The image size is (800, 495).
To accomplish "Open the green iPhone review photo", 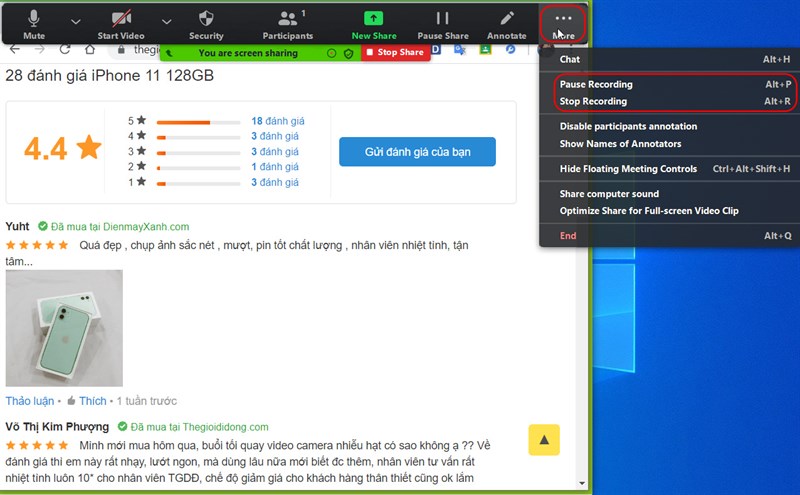I will coord(64,328).
